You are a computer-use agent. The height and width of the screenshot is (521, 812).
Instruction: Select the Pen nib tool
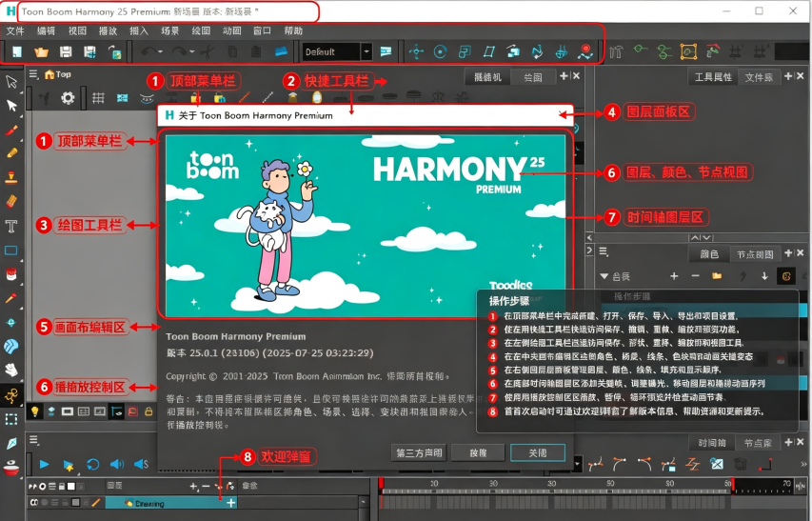click(x=11, y=443)
